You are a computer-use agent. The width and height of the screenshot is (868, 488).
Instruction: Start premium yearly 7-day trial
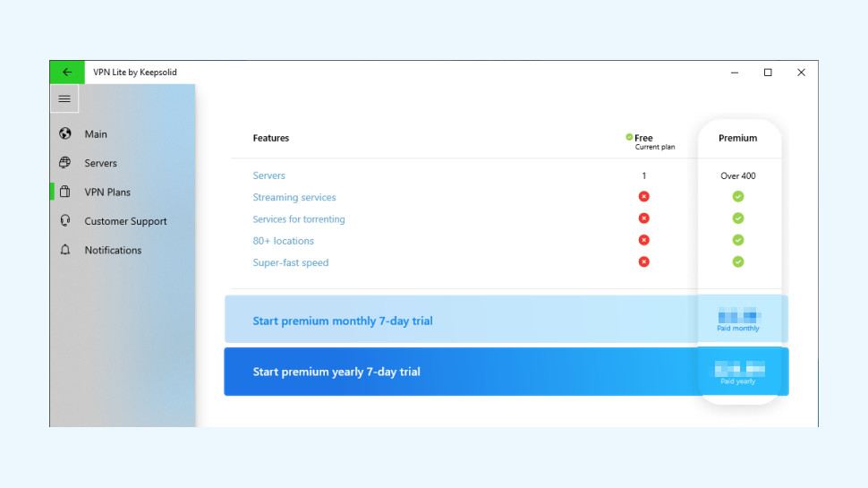(506, 372)
